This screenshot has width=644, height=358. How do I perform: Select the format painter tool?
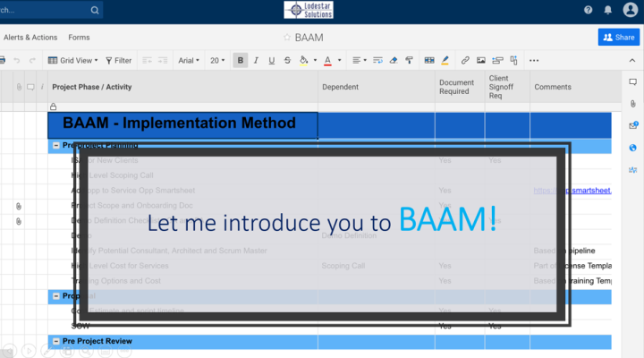pyautogui.click(x=409, y=61)
